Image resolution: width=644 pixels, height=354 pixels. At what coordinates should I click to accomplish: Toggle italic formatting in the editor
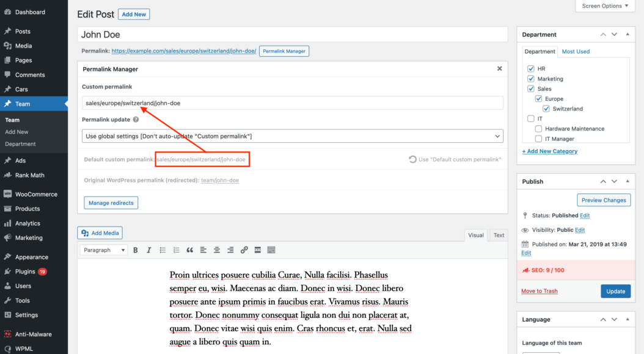(148, 249)
